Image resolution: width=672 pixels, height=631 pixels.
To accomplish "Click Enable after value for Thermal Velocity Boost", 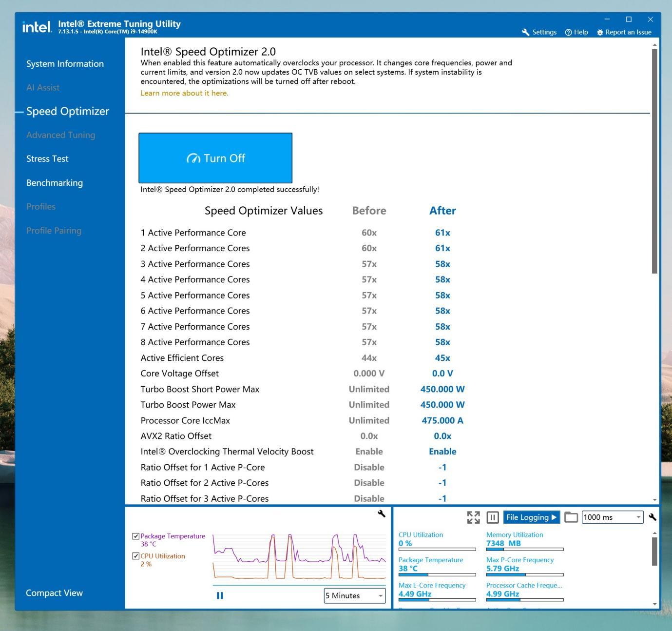I will click(x=442, y=452).
